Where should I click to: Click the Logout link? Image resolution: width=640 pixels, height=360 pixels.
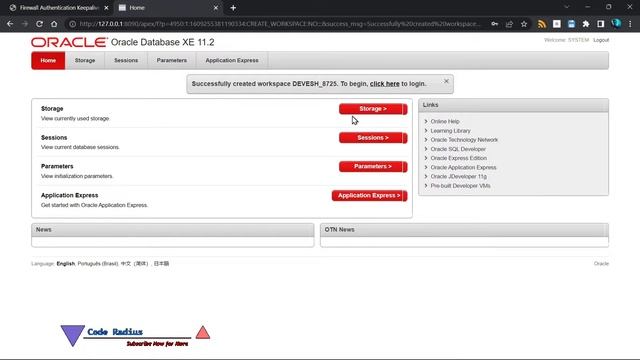pos(601,40)
